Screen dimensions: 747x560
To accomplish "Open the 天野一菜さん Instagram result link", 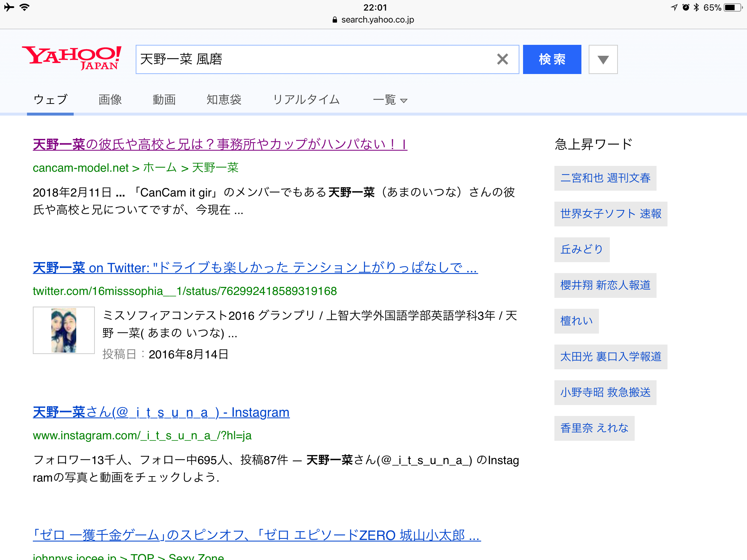I will 161,412.
